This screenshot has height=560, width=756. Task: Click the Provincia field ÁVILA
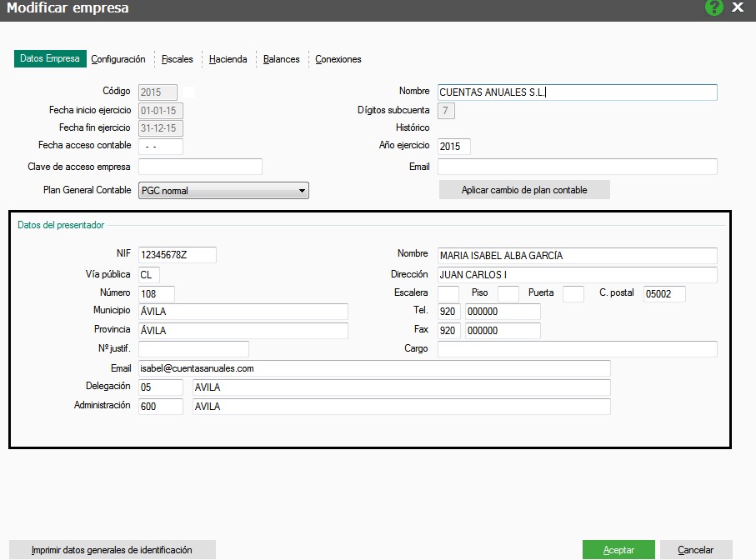pos(243,331)
